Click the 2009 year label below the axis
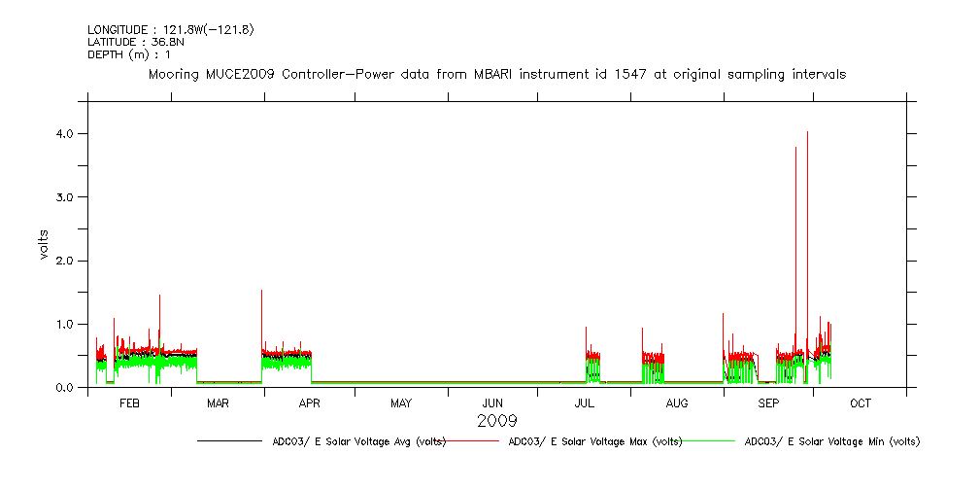Viewport: 980px width, 490px height. [496, 421]
